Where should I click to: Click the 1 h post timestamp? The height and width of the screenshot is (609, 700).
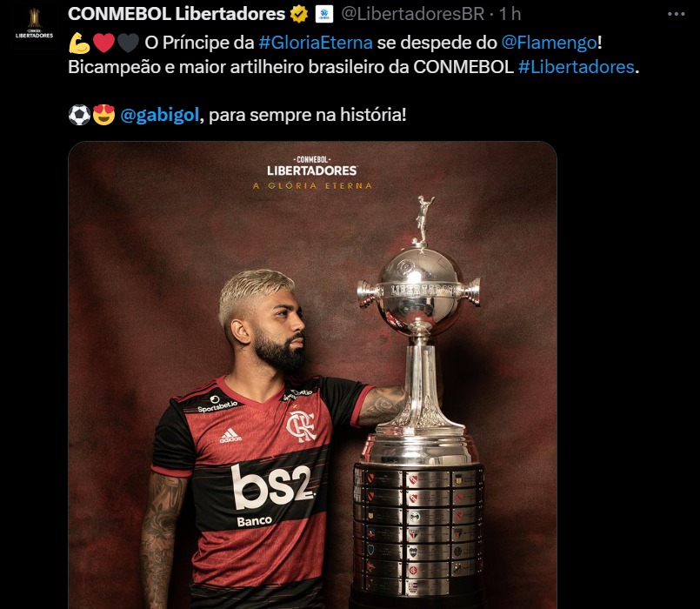click(x=510, y=14)
